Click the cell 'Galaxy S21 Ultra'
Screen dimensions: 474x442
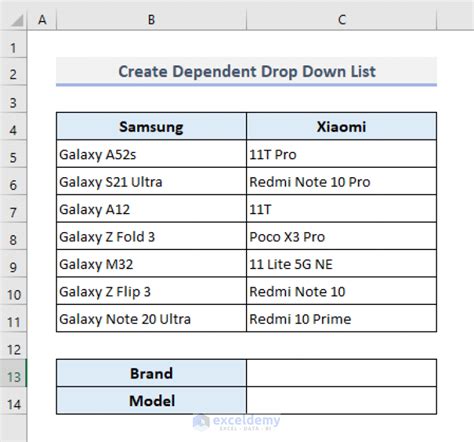(151, 181)
